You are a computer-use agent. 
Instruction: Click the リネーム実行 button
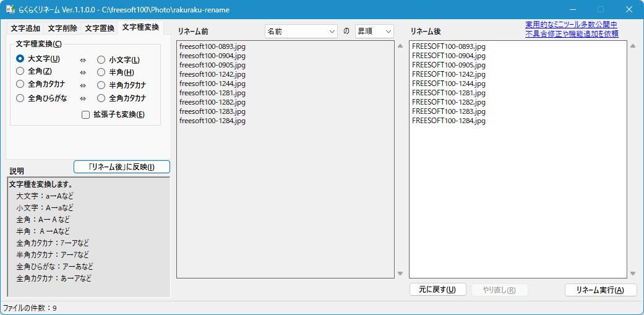point(600,290)
